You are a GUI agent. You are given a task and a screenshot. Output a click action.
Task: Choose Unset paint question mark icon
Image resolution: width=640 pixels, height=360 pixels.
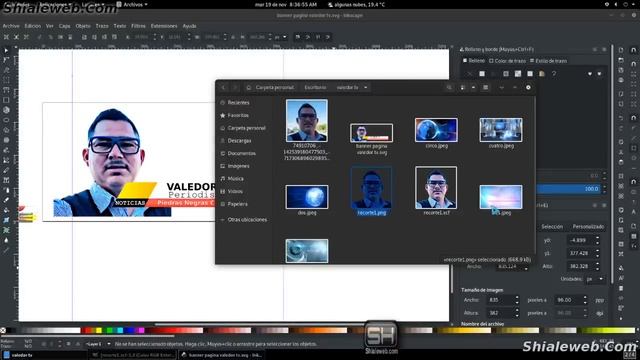point(554,74)
